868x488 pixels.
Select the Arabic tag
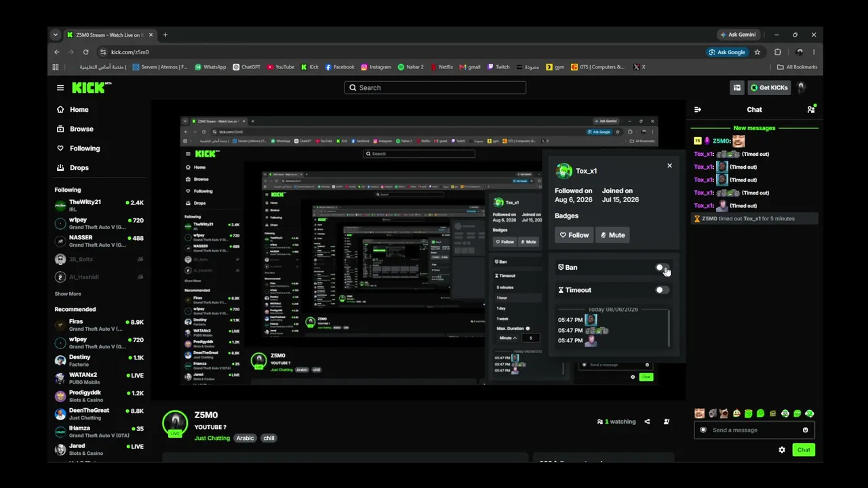(245, 439)
